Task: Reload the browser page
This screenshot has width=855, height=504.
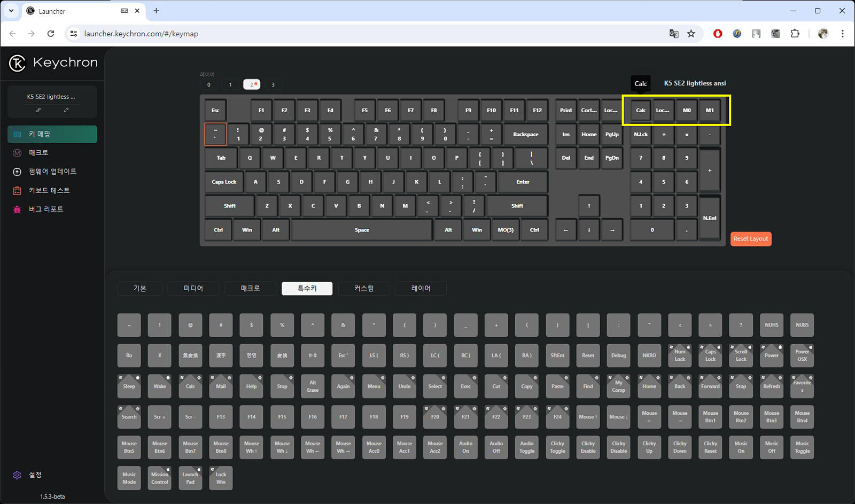Action: tap(51, 34)
